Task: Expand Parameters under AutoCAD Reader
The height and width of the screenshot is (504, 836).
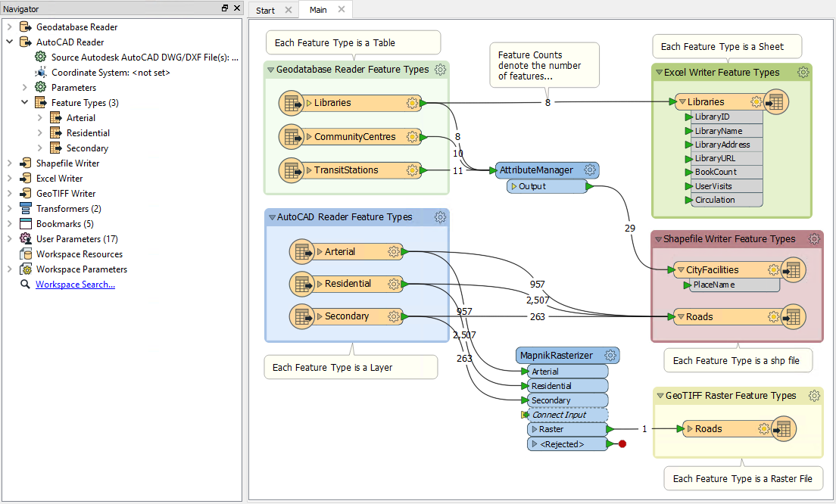Action: pos(24,87)
